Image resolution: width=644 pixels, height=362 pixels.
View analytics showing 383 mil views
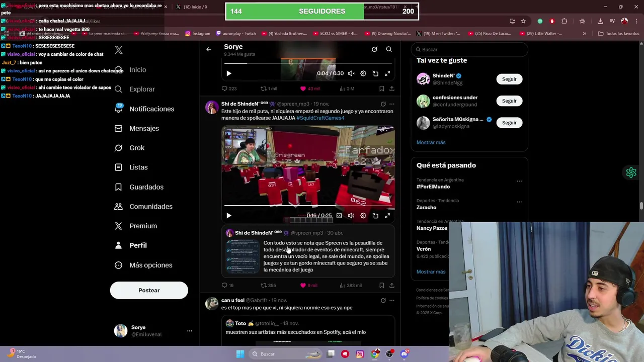[x=351, y=285]
